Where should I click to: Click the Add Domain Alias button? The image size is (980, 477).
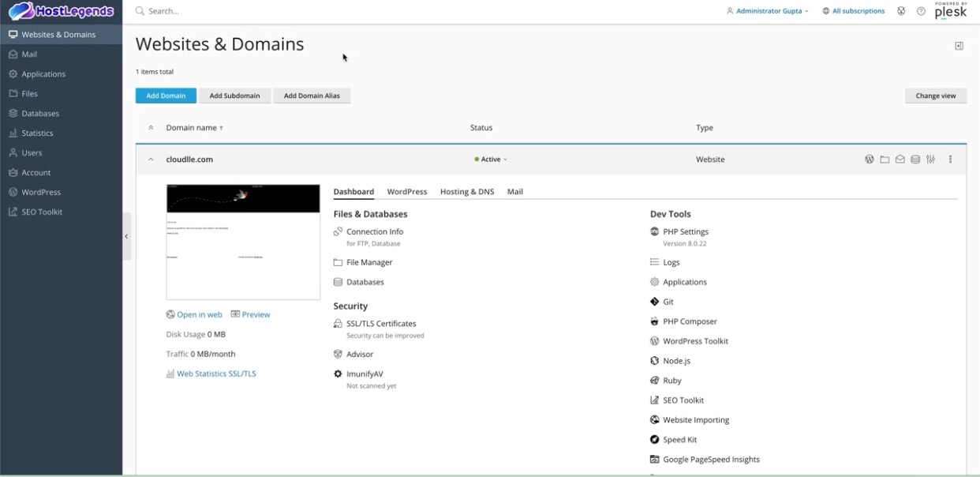[312, 96]
